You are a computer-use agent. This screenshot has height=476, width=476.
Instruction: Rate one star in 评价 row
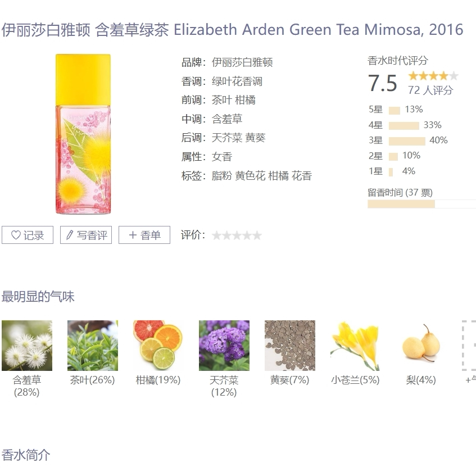(x=216, y=235)
